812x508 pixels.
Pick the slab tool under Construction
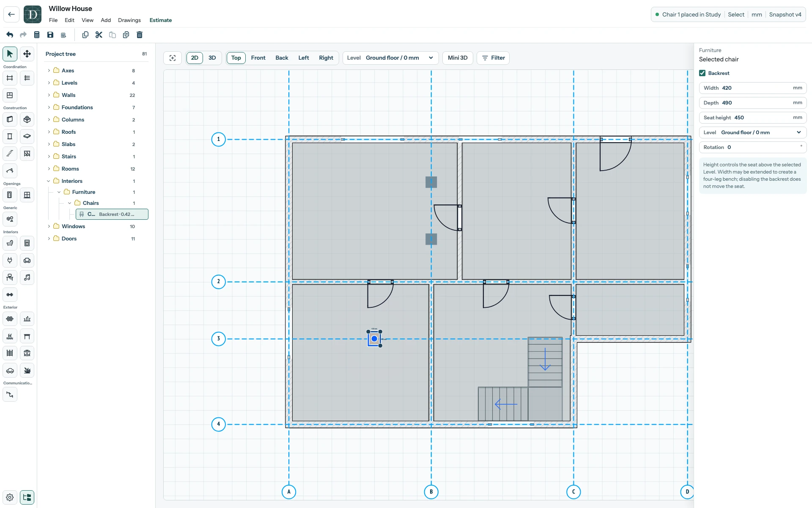pos(27,136)
